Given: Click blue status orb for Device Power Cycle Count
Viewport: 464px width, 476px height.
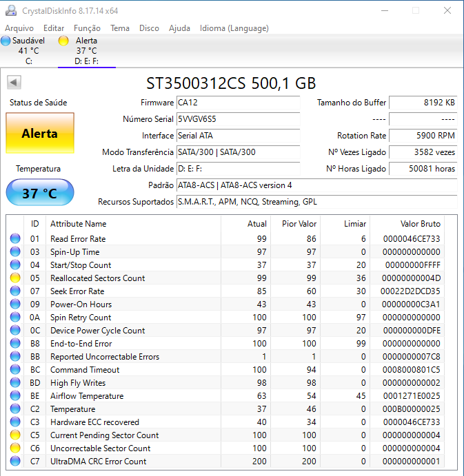Looking at the screenshot, I should click(15, 330).
